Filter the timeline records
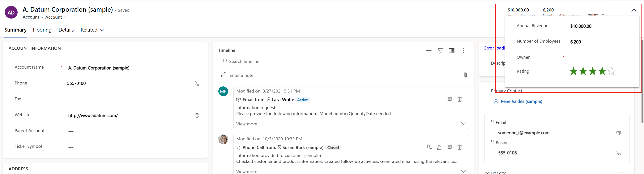This screenshot has width=644, height=174. tap(440, 50)
